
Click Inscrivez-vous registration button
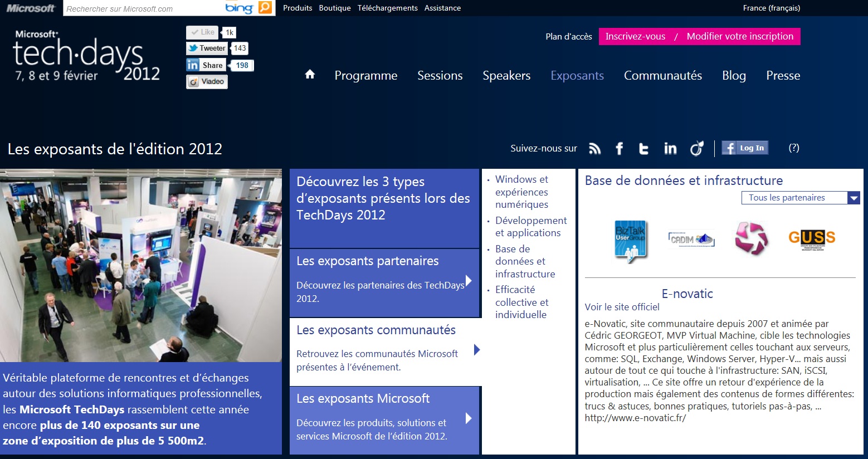pyautogui.click(x=635, y=36)
